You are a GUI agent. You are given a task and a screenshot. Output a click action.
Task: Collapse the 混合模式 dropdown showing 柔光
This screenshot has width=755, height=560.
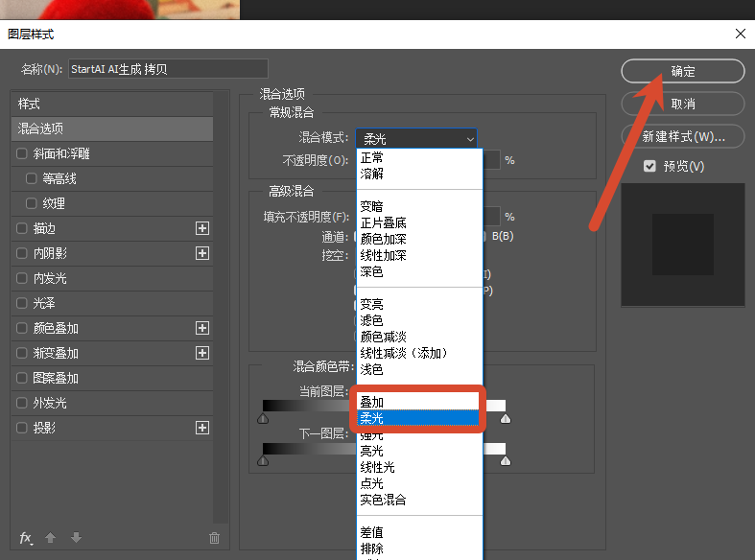[x=416, y=138]
